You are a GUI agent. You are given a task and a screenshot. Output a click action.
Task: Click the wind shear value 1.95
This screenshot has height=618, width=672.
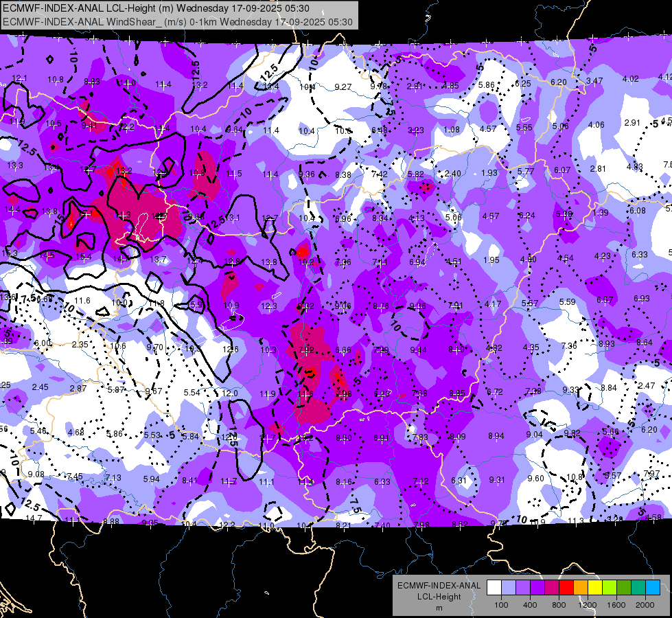pos(491,260)
